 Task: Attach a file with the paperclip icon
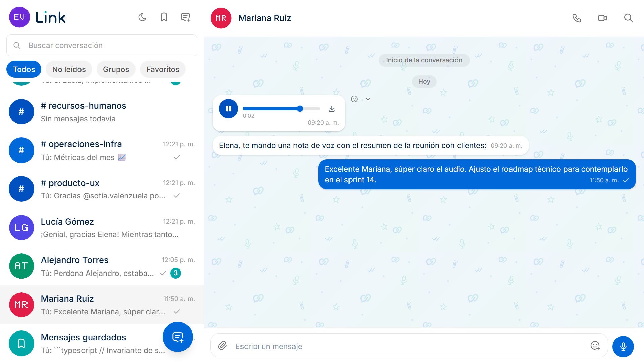[x=223, y=346]
